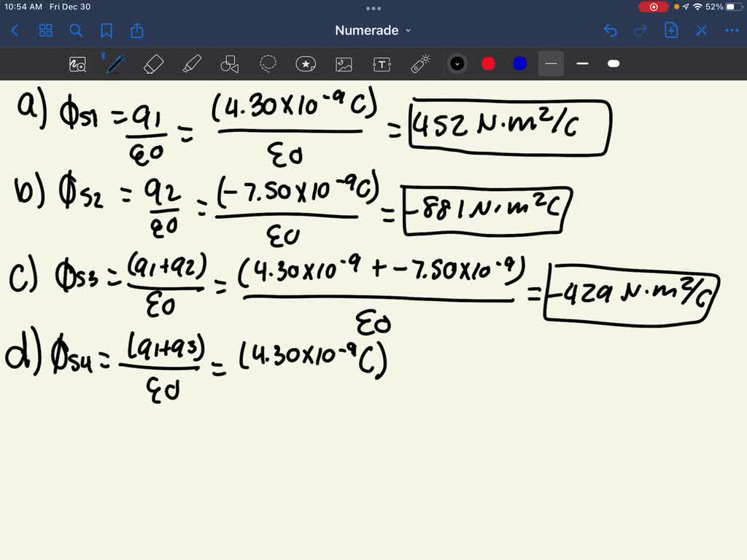Select the red ink swatch

tap(488, 63)
